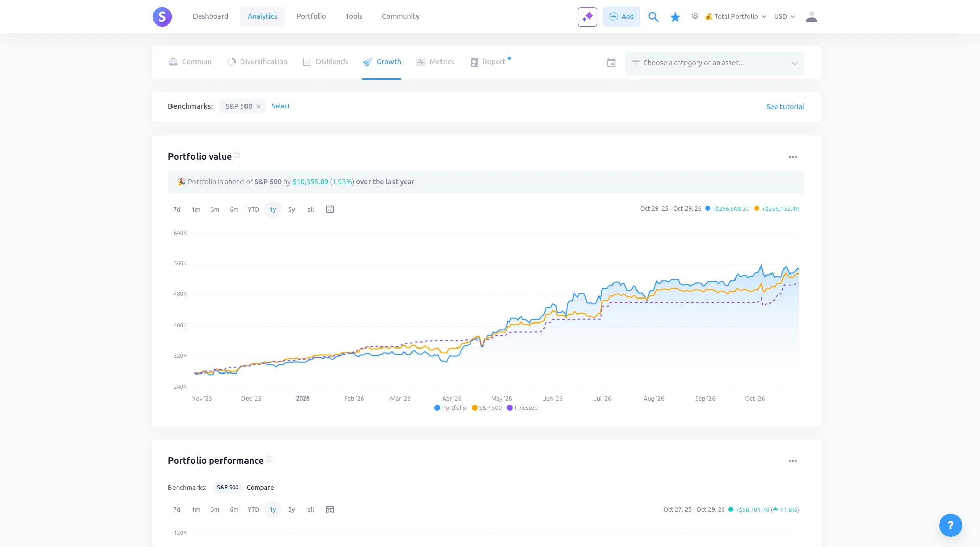Open the Tools menu
Viewport: 980px width, 547px height.
pyautogui.click(x=354, y=16)
